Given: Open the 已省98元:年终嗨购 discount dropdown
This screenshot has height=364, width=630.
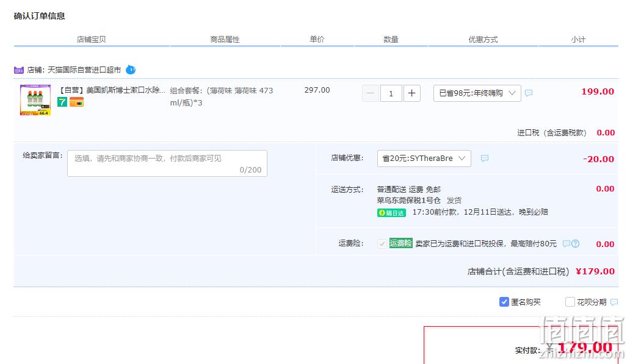Looking at the screenshot, I should coord(477,93).
